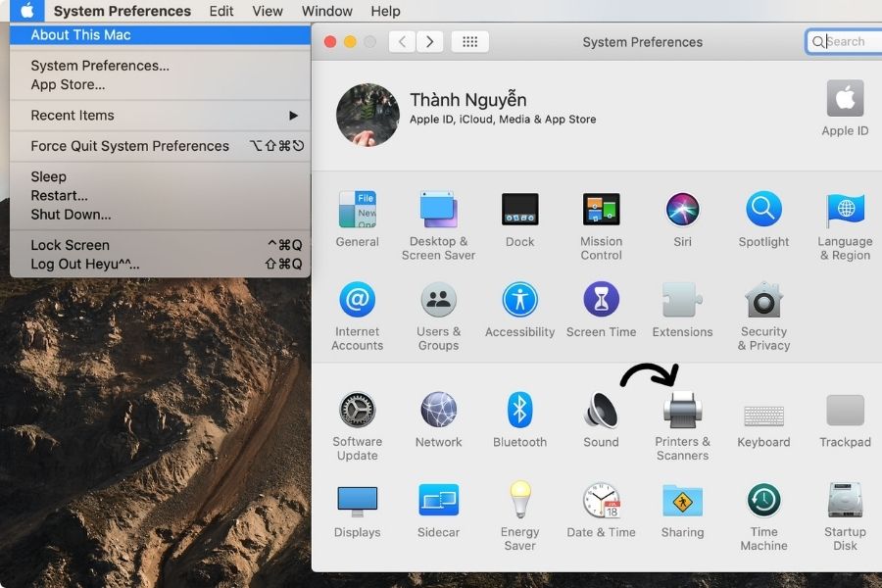The width and height of the screenshot is (882, 588).
Task: Click the Apple menu logo
Action: (27, 11)
